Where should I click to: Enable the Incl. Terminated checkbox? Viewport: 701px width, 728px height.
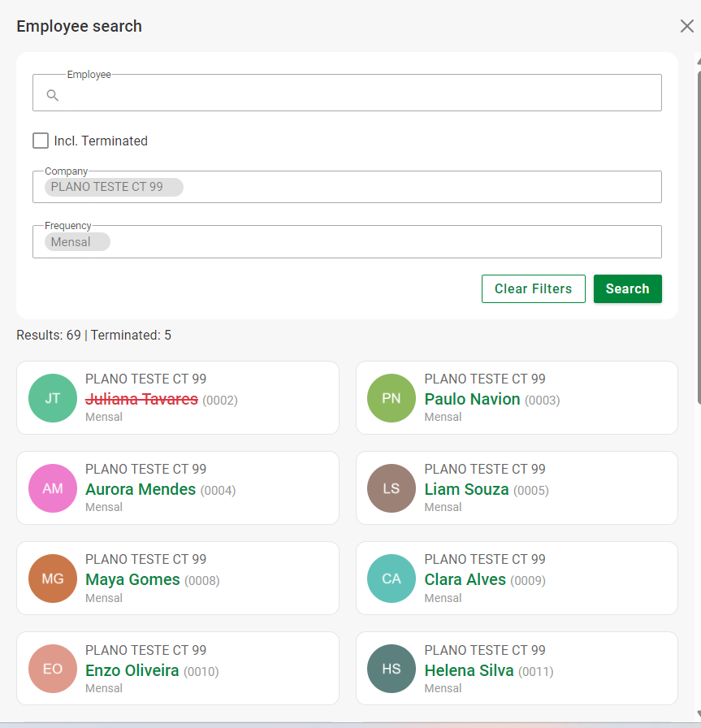click(41, 141)
